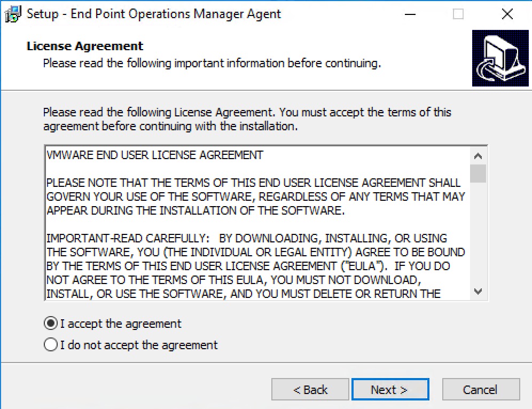Click the "I do not accept the agreement" label
532x409 pixels.
pyautogui.click(x=139, y=345)
